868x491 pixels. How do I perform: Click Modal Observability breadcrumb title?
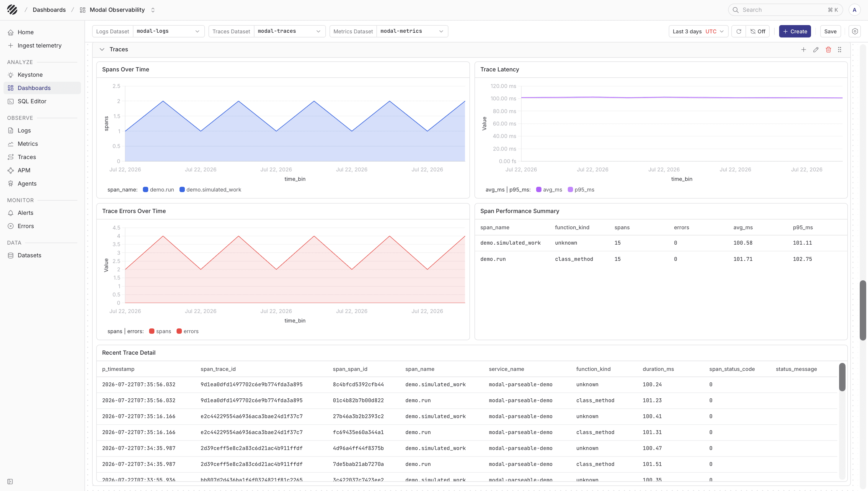[117, 10]
